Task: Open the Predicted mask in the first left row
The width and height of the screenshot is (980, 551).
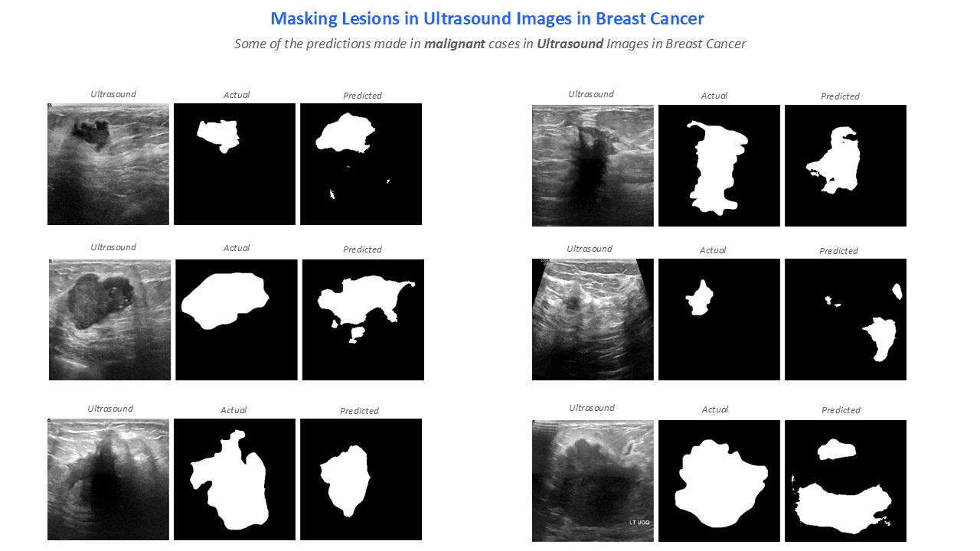Action: [x=360, y=164]
